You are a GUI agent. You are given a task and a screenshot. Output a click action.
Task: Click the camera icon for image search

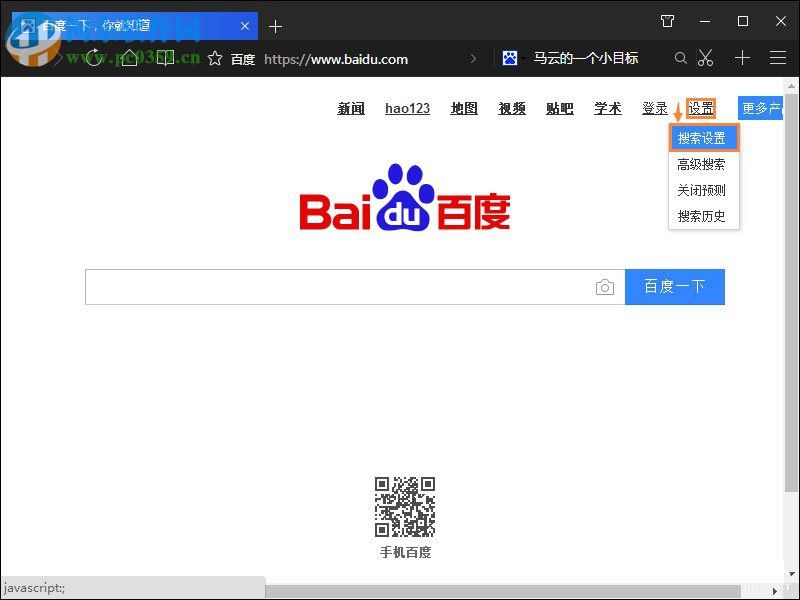coord(605,287)
